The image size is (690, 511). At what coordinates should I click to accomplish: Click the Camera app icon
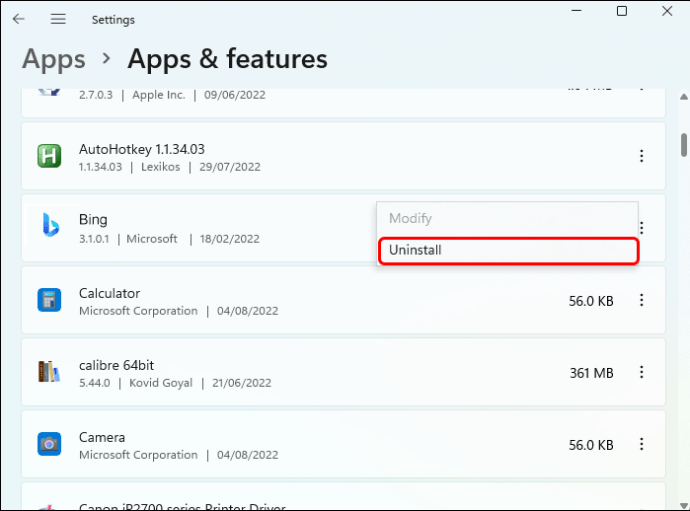49,444
